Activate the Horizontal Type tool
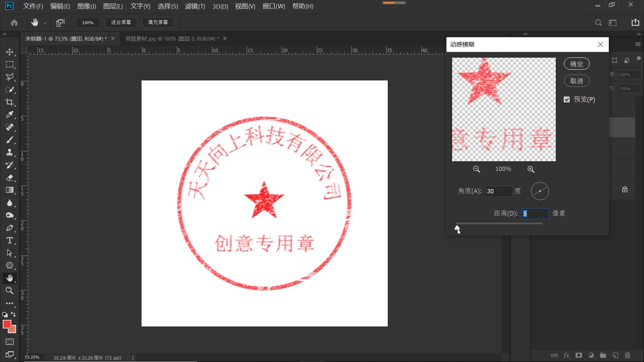The image size is (644, 362). (x=9, y=240)
